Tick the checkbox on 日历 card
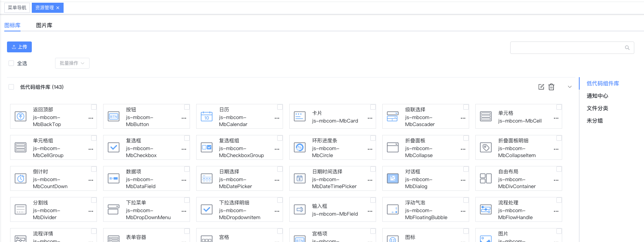Viewport: 644px width, 242px height. pos(280,107)
